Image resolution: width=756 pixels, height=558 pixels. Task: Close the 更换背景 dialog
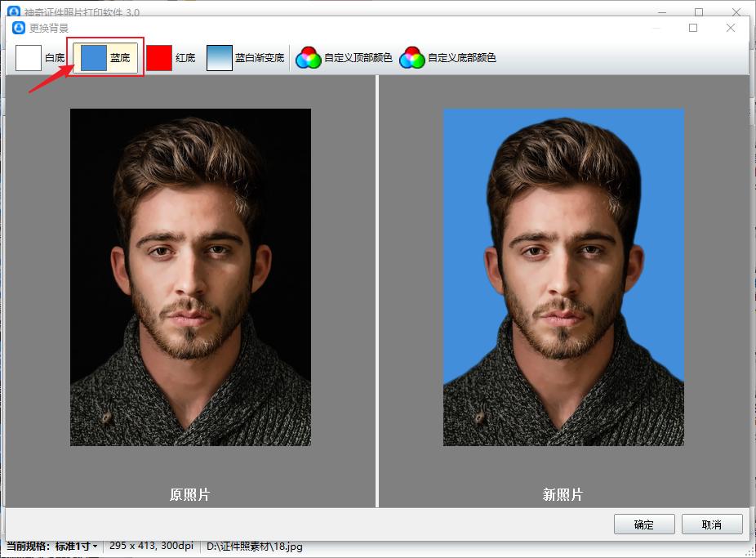731,28
